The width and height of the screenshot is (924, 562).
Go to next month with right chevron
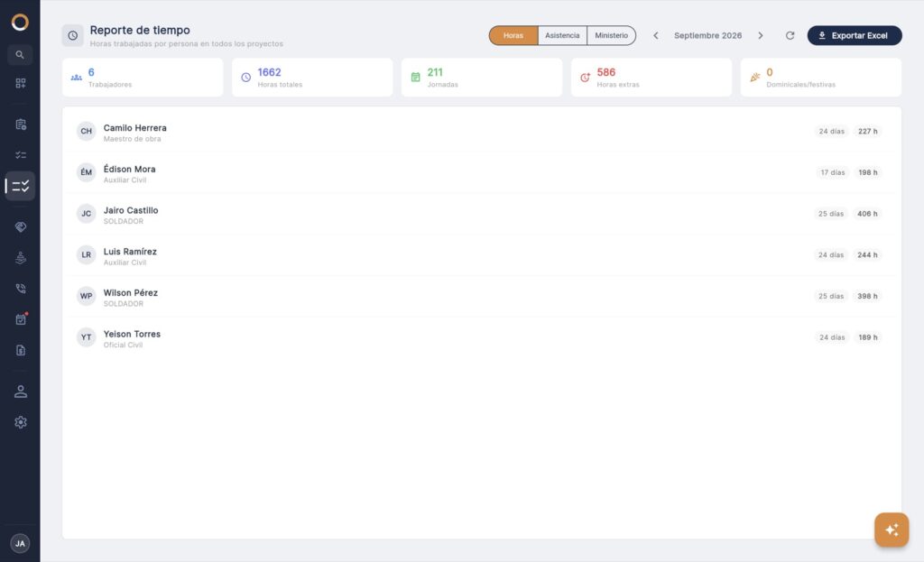coord(760,35)
